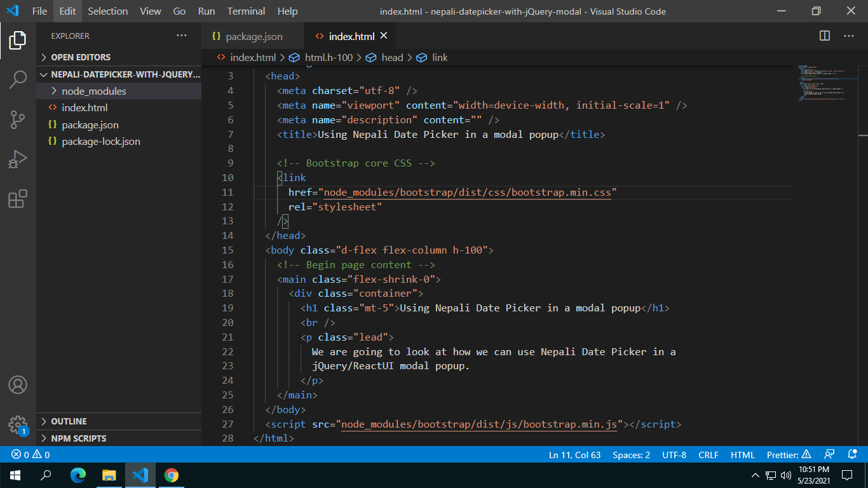This screenshot has width=868, height=488.
Task: Open Explorer views and more actions ellipsis
Action: point(182,36)
